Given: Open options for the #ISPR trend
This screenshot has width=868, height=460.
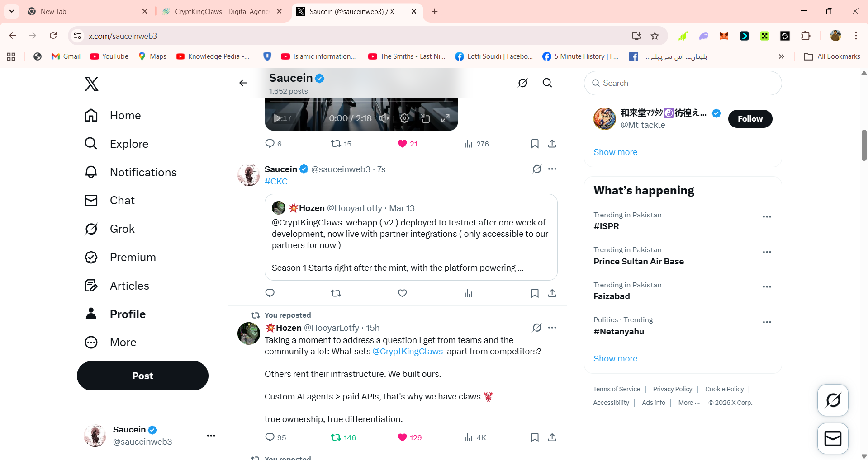Looking at the screenshot, I should pos(767,217).
